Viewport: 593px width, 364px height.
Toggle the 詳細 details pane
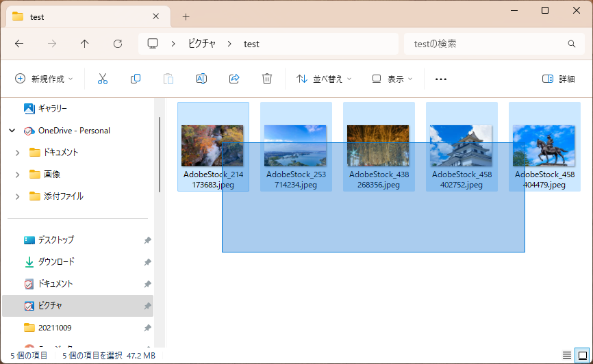(558, 79)
